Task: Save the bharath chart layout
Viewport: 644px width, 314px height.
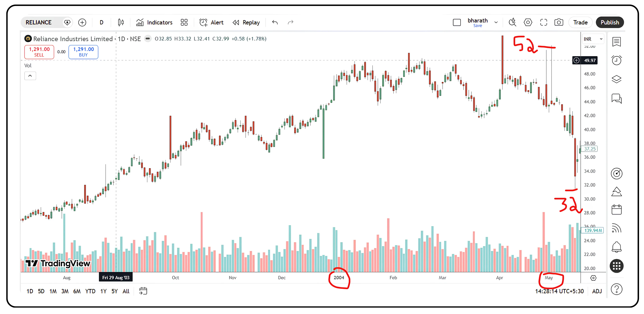Action: point(478,26)
